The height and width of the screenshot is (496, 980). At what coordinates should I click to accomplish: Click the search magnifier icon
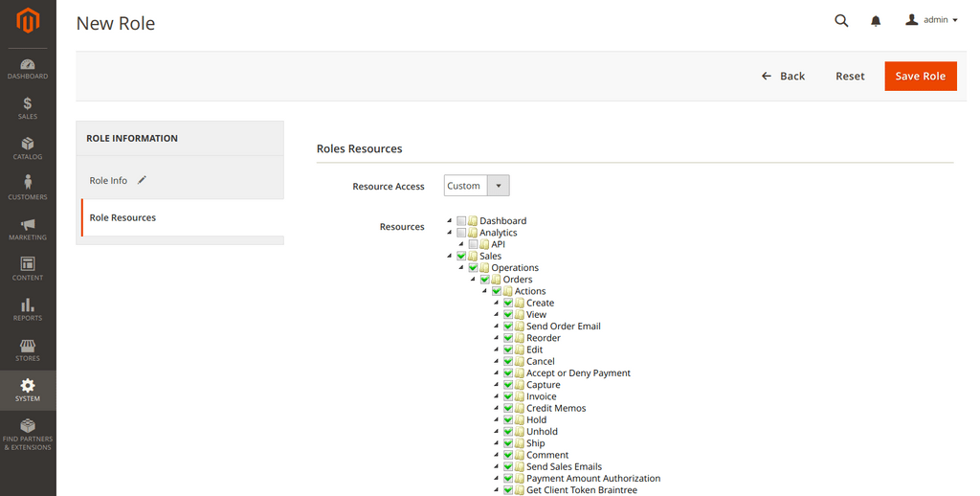pos(841,20)
